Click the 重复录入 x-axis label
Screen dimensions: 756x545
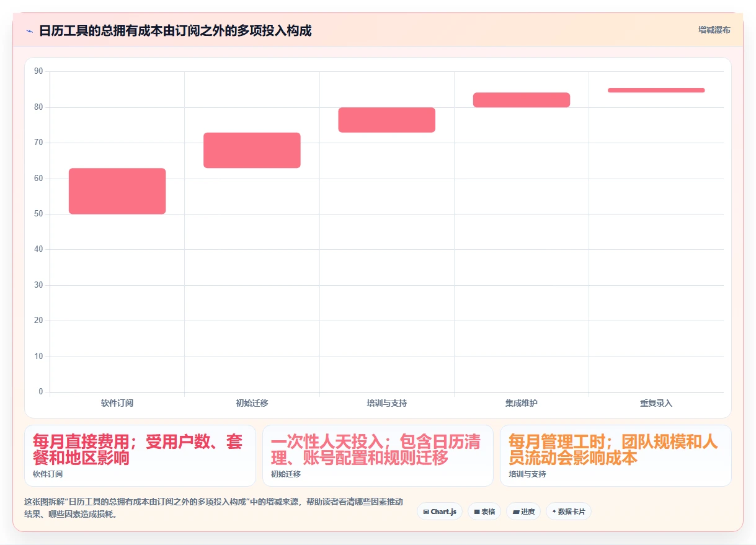point(656,403)
